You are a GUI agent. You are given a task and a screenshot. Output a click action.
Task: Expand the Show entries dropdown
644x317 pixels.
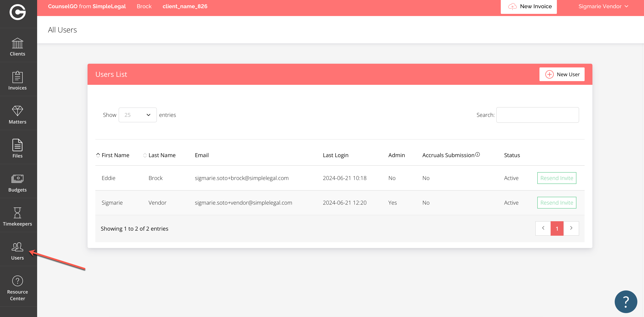point(138,115)
